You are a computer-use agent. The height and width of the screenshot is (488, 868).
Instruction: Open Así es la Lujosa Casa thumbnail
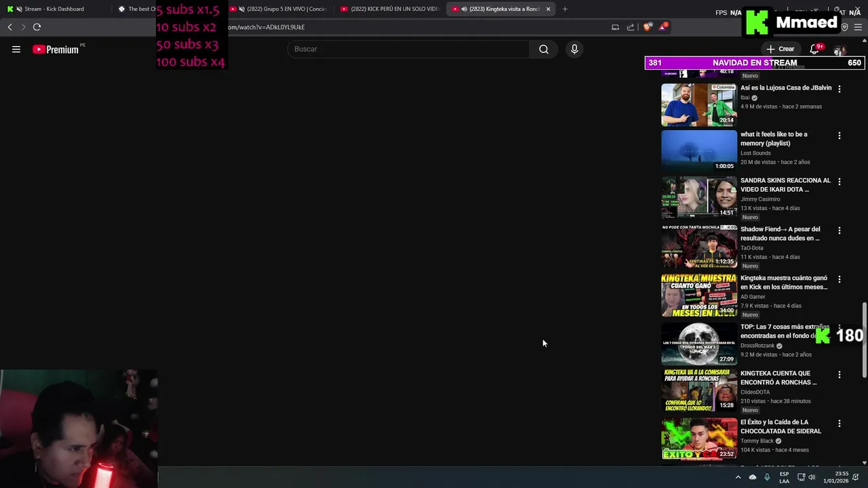click(699, 105)
